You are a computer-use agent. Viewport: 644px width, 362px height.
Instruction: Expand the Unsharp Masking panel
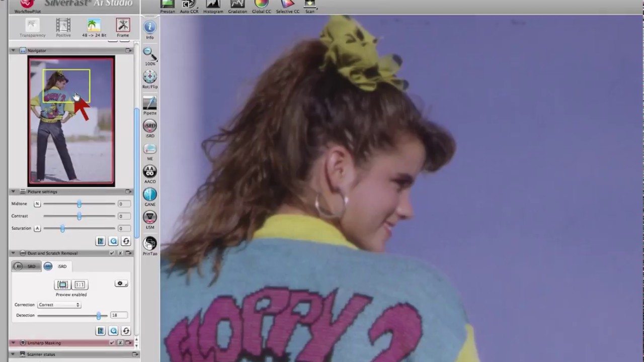[13, 343]
